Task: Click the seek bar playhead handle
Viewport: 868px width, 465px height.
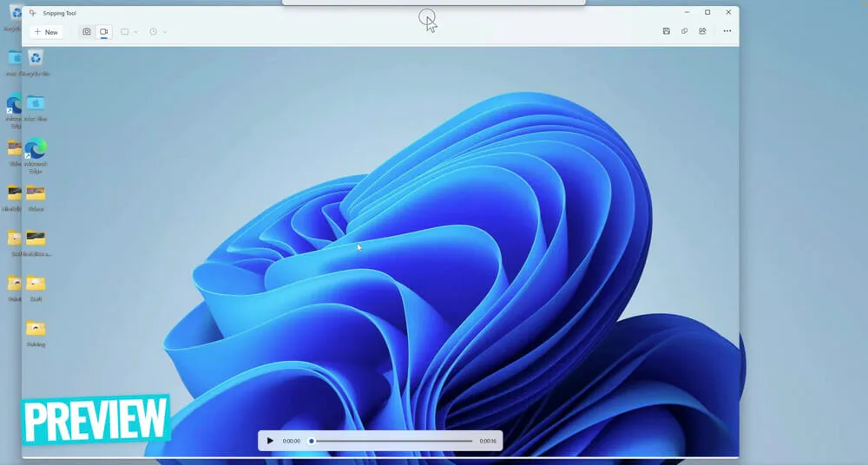Action: click(x=312, y=441)
